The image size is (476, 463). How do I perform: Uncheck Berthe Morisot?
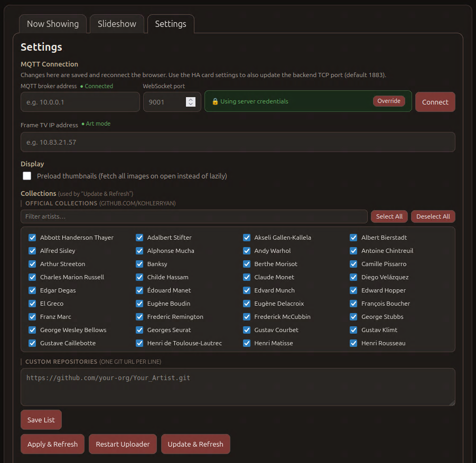(x=247, y=264)
